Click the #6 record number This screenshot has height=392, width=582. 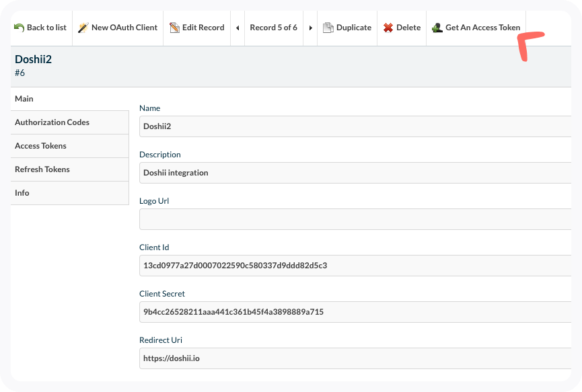pos(20,73)
